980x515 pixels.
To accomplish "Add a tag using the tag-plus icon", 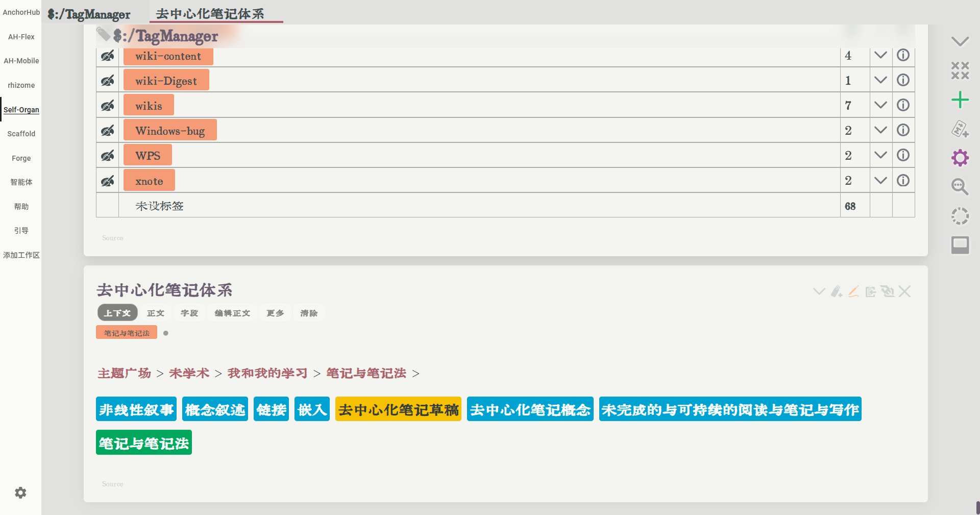I will 836,291.
